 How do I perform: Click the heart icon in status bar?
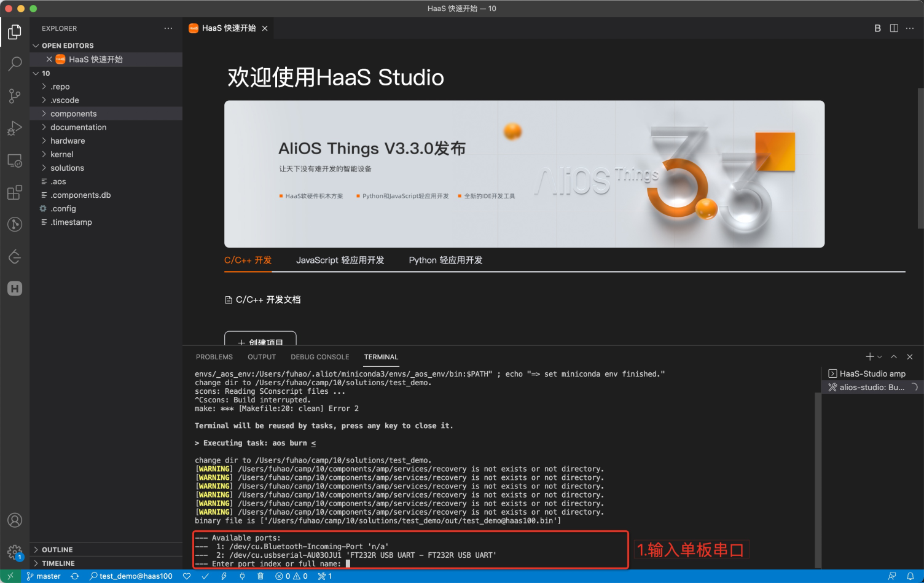187,576
